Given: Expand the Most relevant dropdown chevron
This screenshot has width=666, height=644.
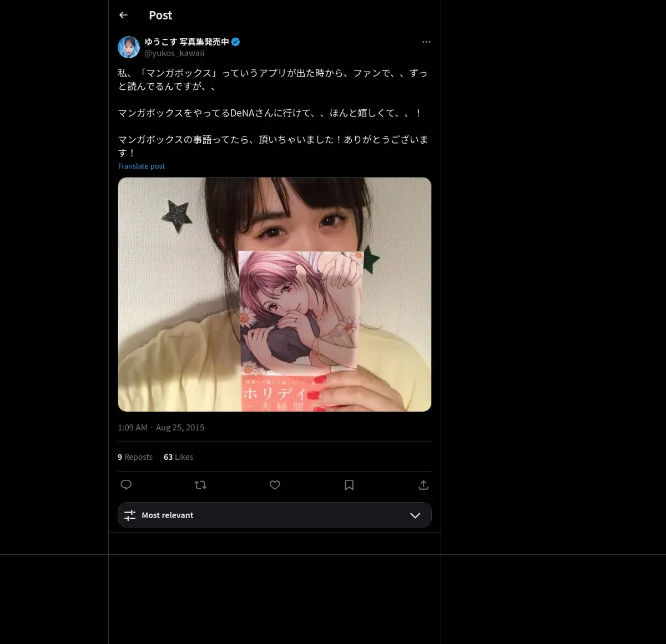Looking at the screenshot, I should click(x=415, y=515).
